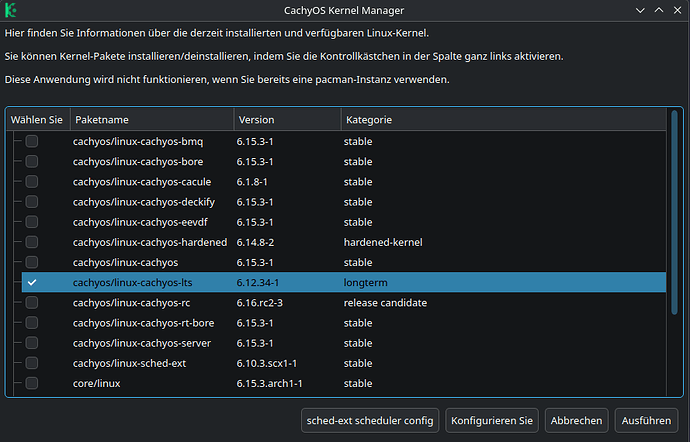The width and height of the screenshot is (690, 442).
Task: Toggle the linux-cachyos-hardened checkbox
Action: click(x=32, y=242)
